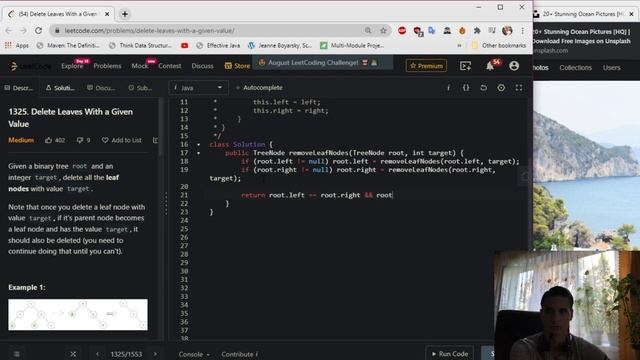Viewport: 640px width, 360px height.
Task: Open the Other bookmarks folder
Action: (498, 46)
